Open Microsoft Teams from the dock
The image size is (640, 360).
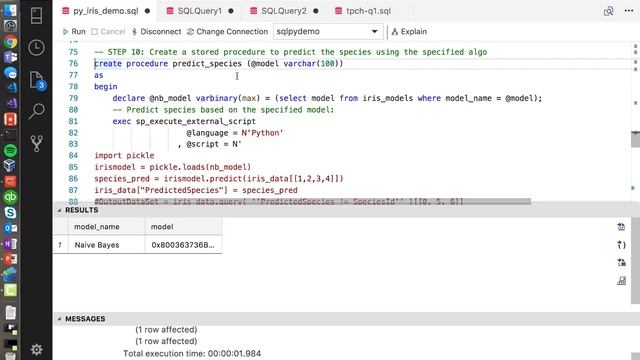10,57
